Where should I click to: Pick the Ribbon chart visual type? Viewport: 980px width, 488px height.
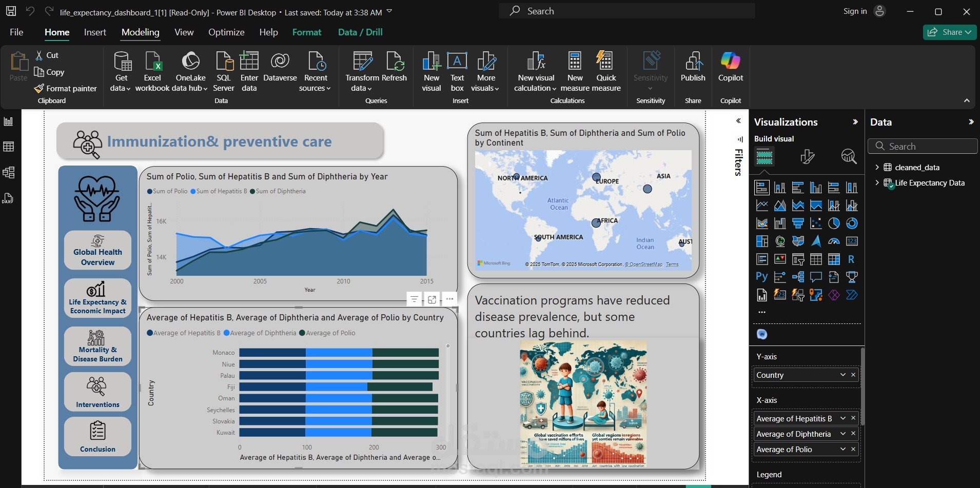[x=762, y=223]
